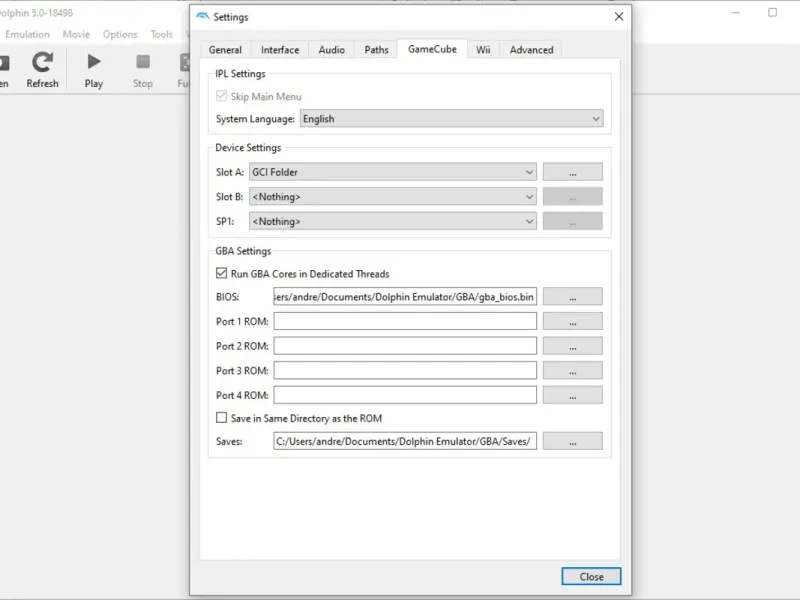800x600 pixels.
Task: Close the Settings dialog with X
Action: 619,16
